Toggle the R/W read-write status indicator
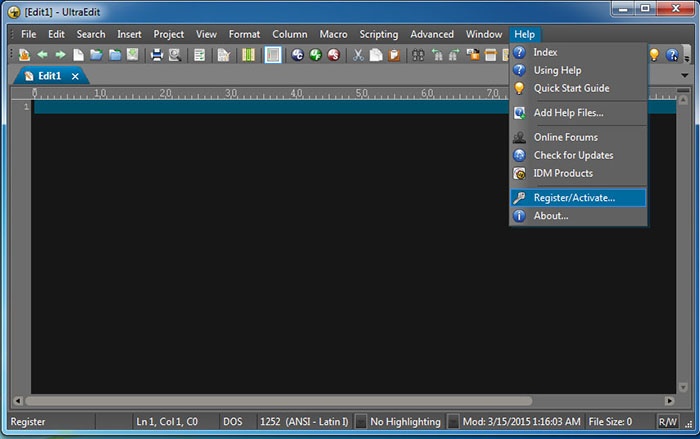 (668, 422)
